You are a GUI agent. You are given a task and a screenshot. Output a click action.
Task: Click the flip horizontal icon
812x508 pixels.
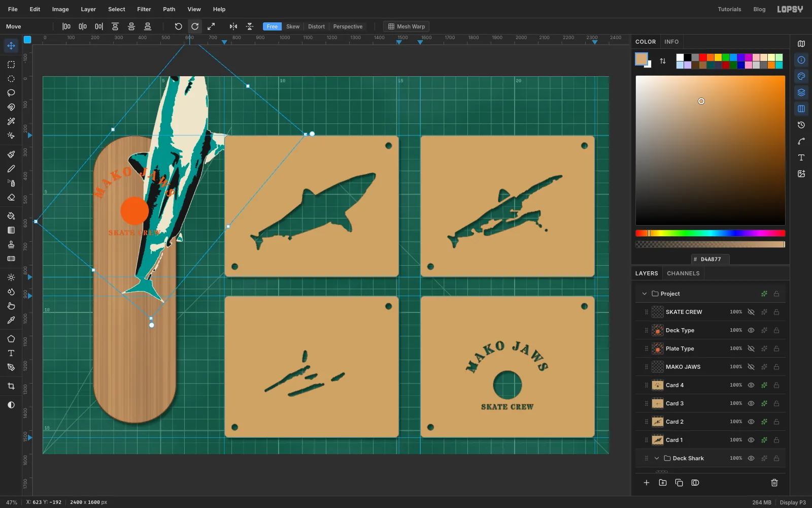tap(233, 26)
